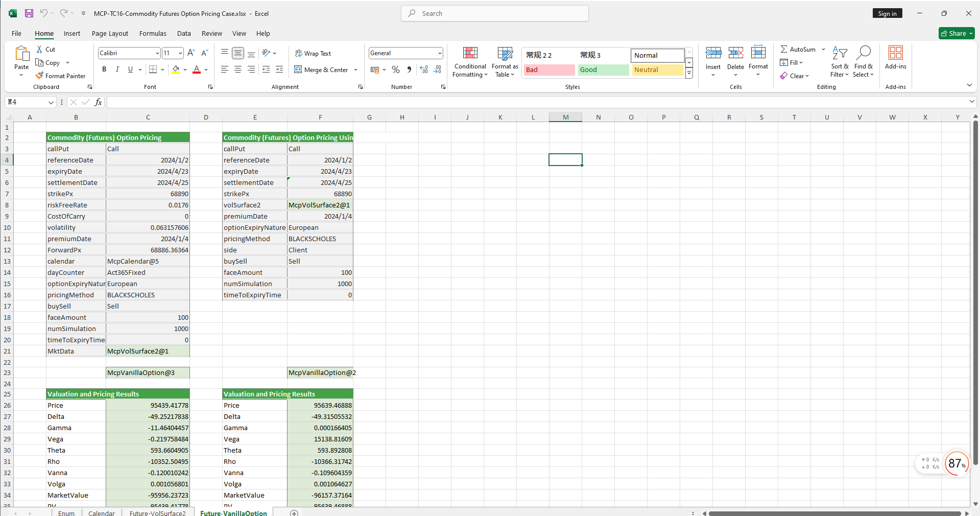Viewport: 980px width, 516px height.
Task: Increase the cell indent
Action: pos(279,69)
